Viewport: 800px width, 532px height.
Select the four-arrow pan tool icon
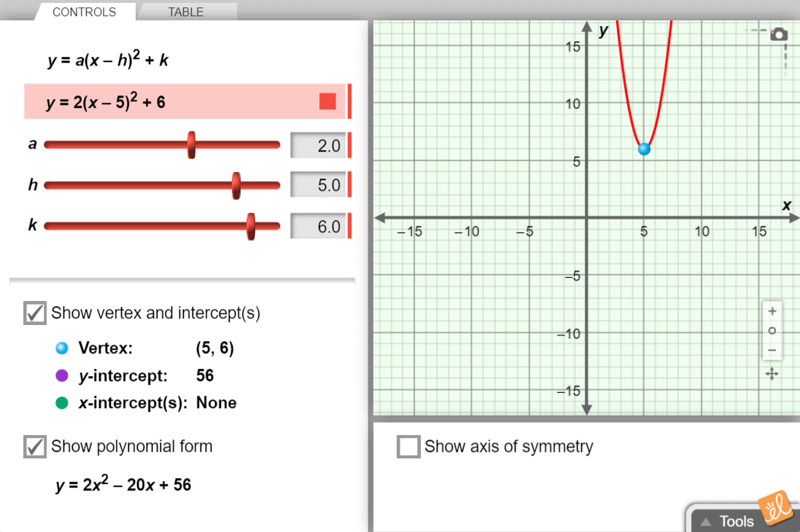(772, 373)
